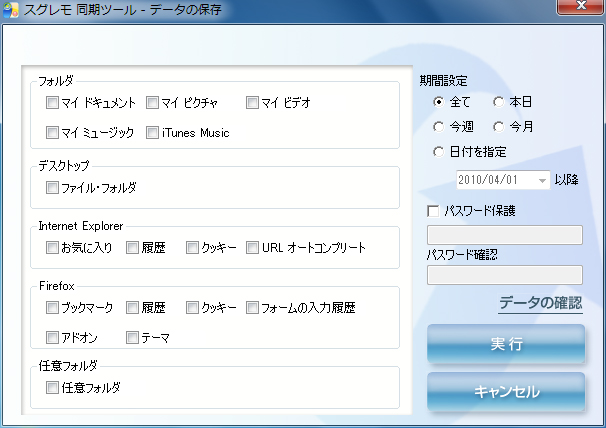This screenshot has width=606, height=428.
Task: Check the 任意フォルダ checkbox
Action: pyautogui.click(x=52, y=387)
